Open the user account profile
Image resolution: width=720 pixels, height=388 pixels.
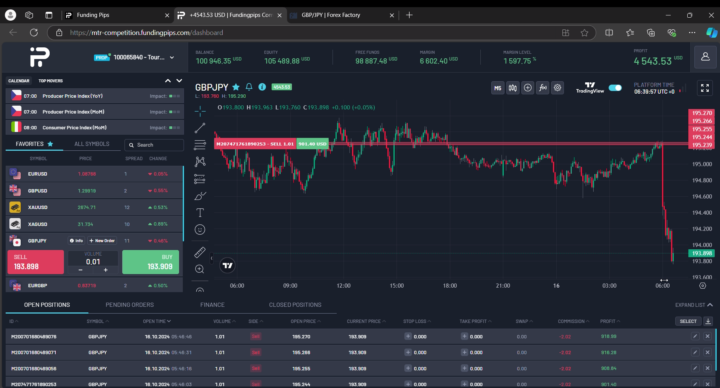[705, 57]
